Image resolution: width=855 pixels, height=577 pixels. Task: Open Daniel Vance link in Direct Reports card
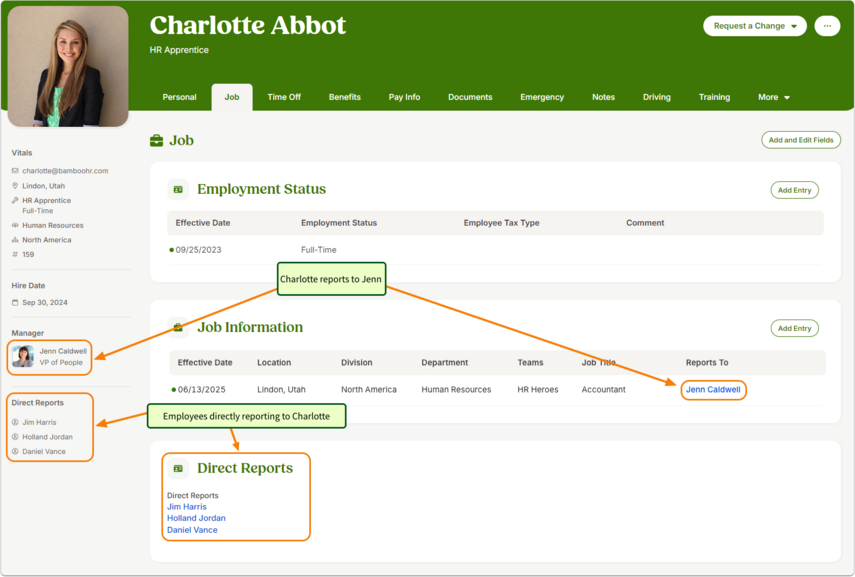coord(192,530)
